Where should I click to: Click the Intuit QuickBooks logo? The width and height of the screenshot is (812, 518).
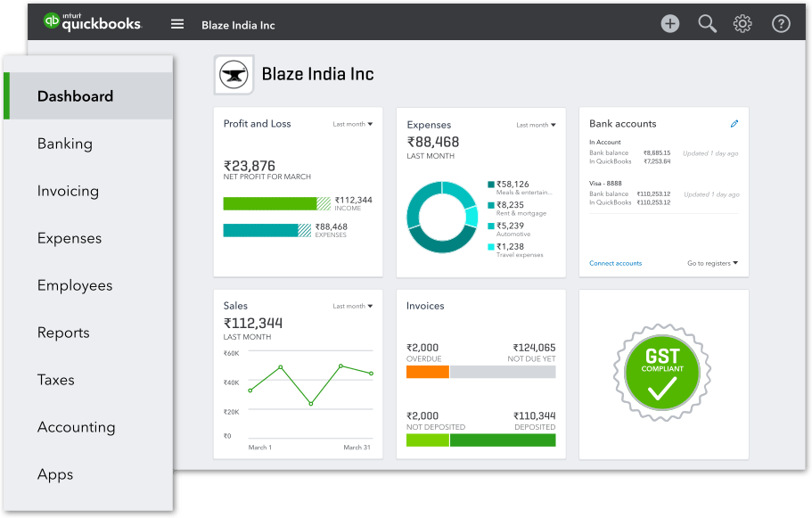[x=92, y=21]
